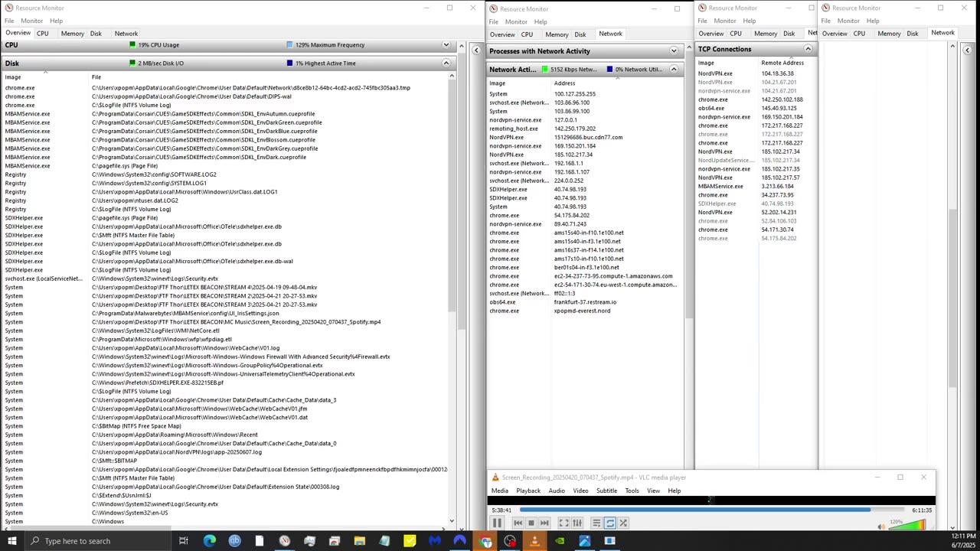Screen dimensions: 980x551
Task: Click VLC next media button
Action: 544,523
